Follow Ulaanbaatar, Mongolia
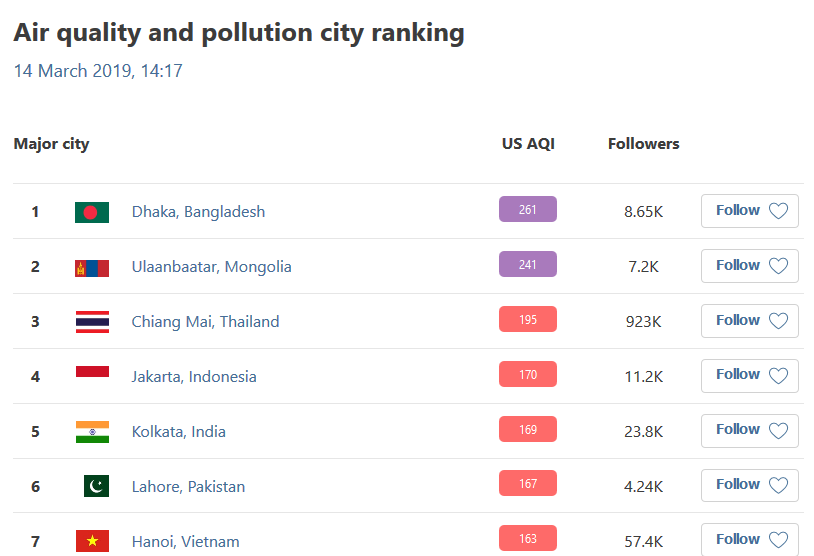This screenshot has width=814, height=556. click(x=750, y=266)
